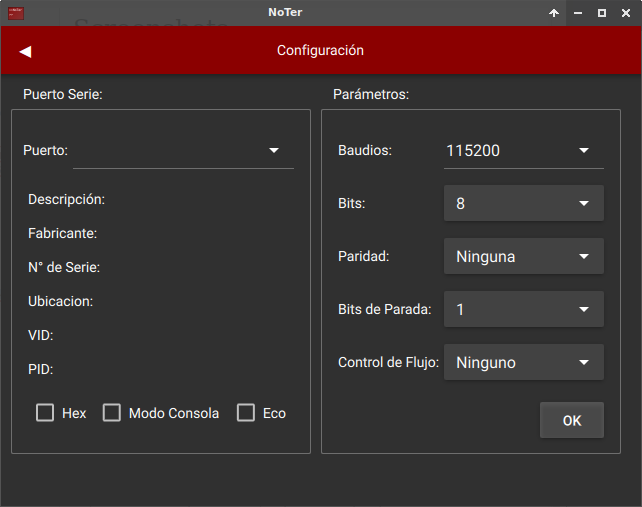Enable the Hex checkbox
Viewport: 642px width, 507px height.
pyautogui.click(x=45, y=413)
